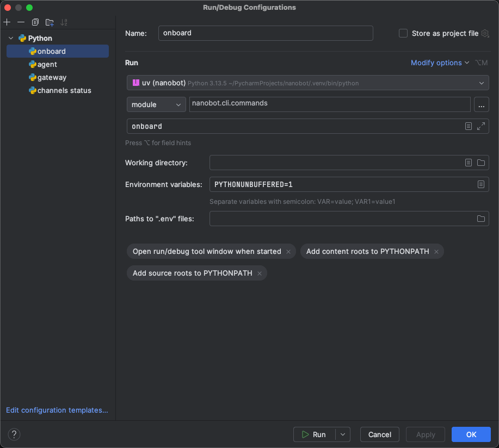This screenshot has height=448, width=499.
Task: Click the Copy Configuration icon
Action: click(x=35, y=22)
